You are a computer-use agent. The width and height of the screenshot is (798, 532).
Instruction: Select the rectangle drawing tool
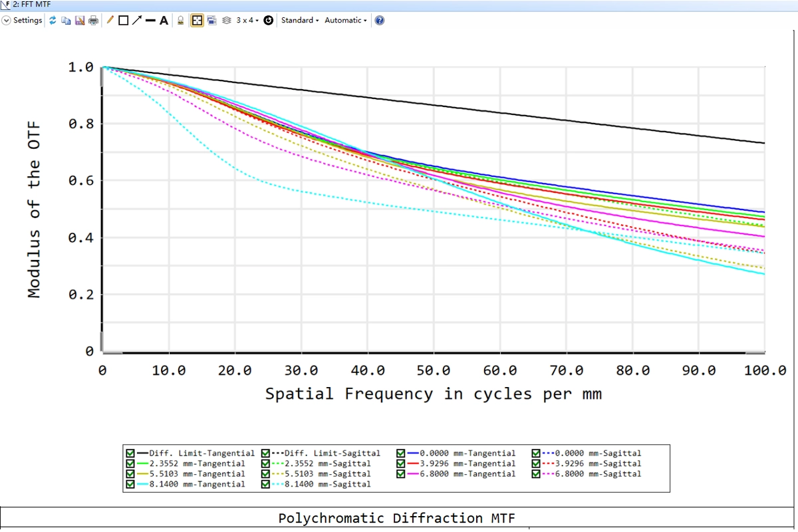[x=123, y=21]
